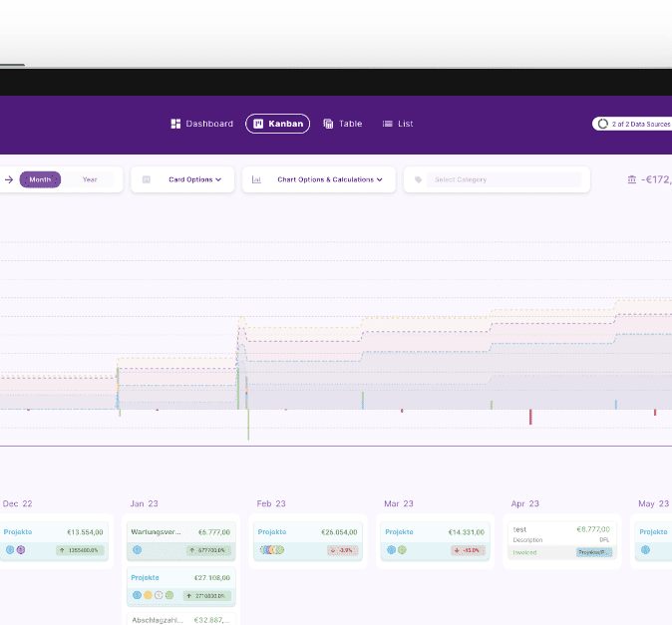Screen dimensions: 672x625
Task: Expand the Card Options dropdown
Action: (x=194, y=179)
